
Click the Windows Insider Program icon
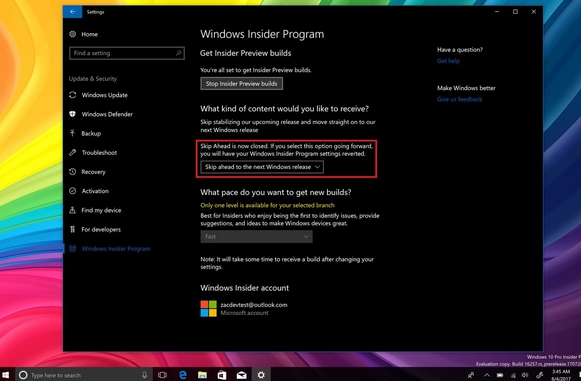click(x=73, y=249)
